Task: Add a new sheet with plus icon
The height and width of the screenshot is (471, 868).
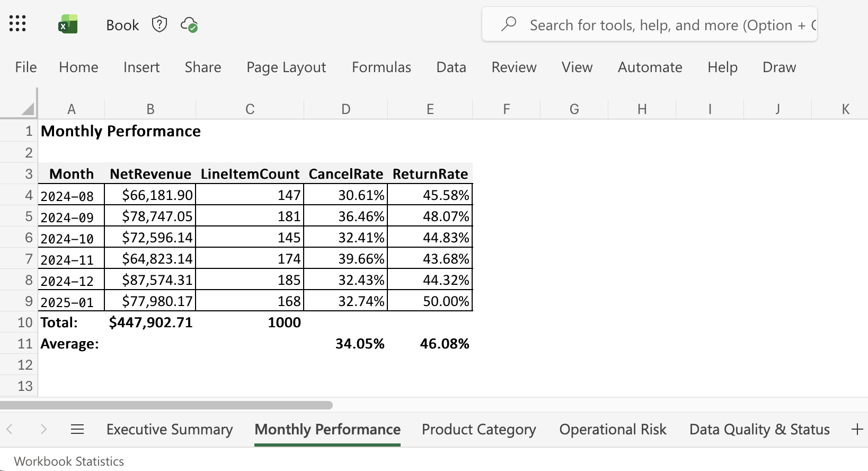Action: click(857, 429)
